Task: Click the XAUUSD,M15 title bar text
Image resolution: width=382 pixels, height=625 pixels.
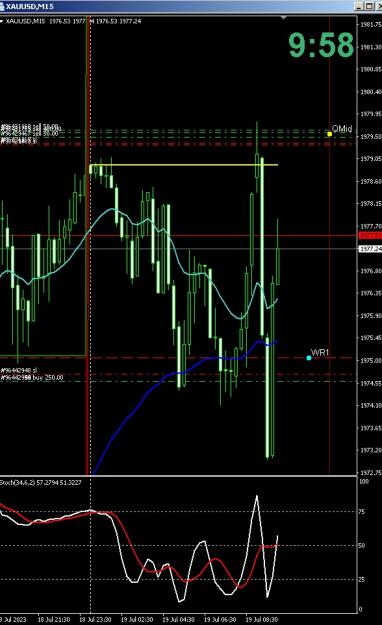Action: point(30,6)
